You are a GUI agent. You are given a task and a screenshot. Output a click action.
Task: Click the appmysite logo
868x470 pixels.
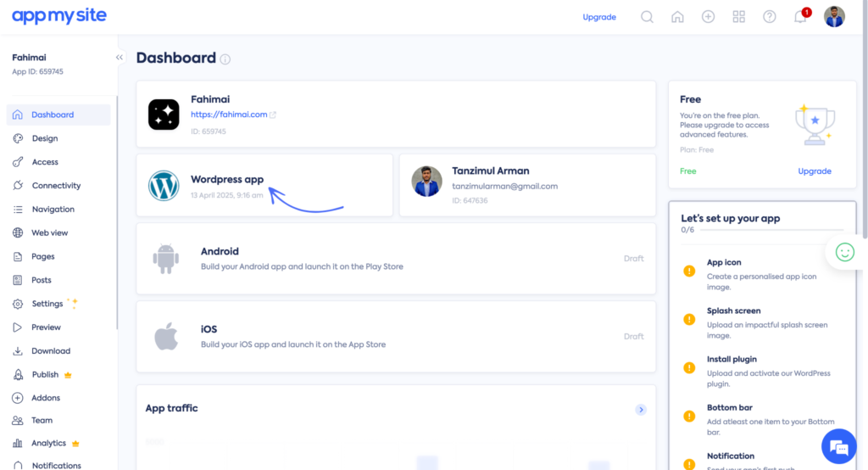[59, 16]
